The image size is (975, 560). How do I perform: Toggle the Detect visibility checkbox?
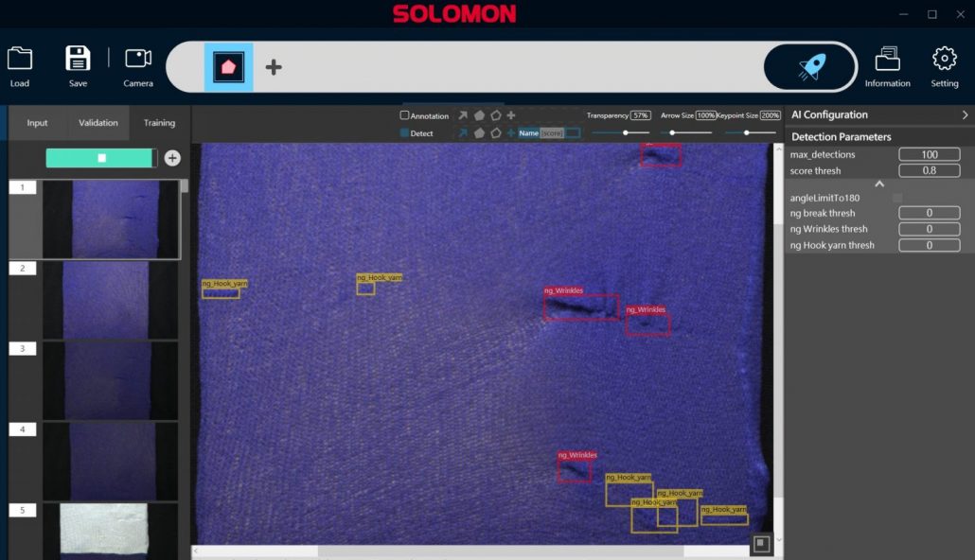[405, 132]
